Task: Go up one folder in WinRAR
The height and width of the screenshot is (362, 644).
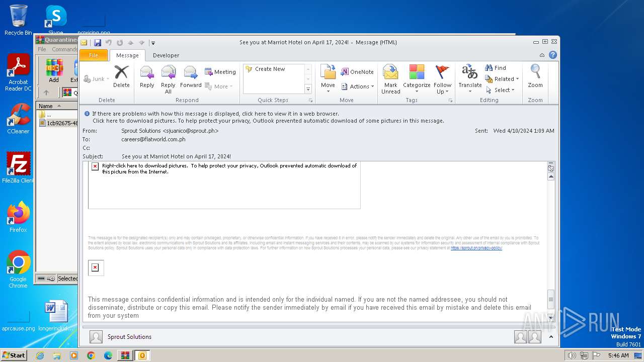Action: [46, 93]
